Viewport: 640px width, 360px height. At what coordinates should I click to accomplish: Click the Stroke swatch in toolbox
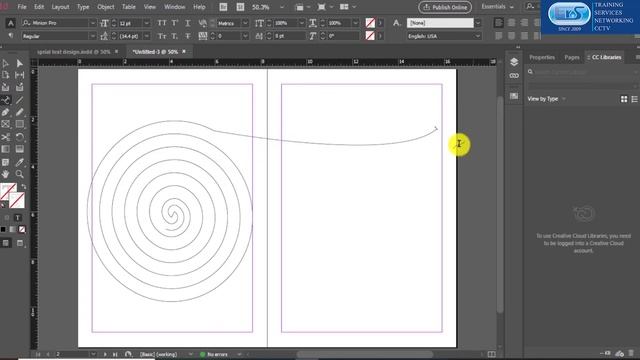17,200
